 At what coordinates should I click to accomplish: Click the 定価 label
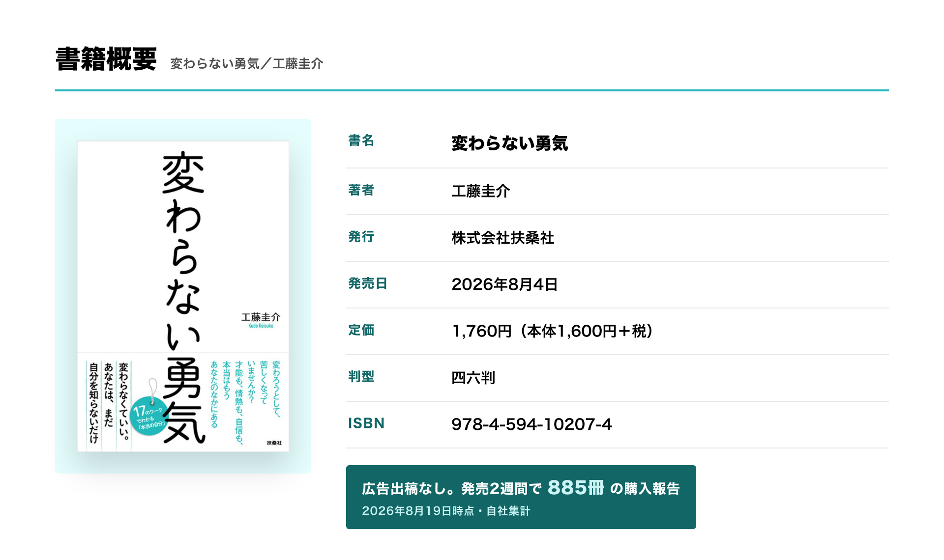[361, 330]
